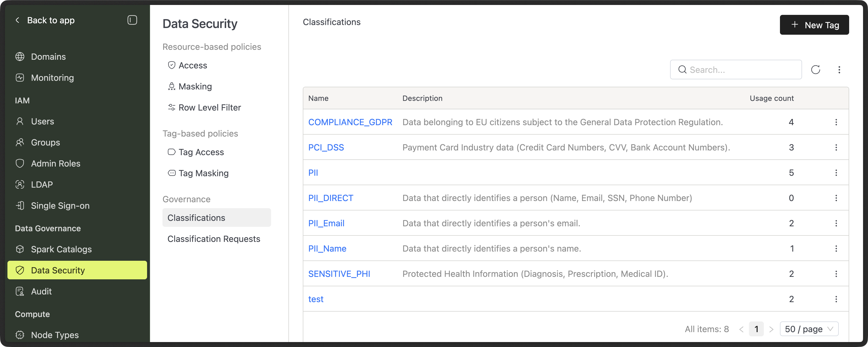
Task: Click the LDAP sidebar icon
Action: [x=20, y=185]
